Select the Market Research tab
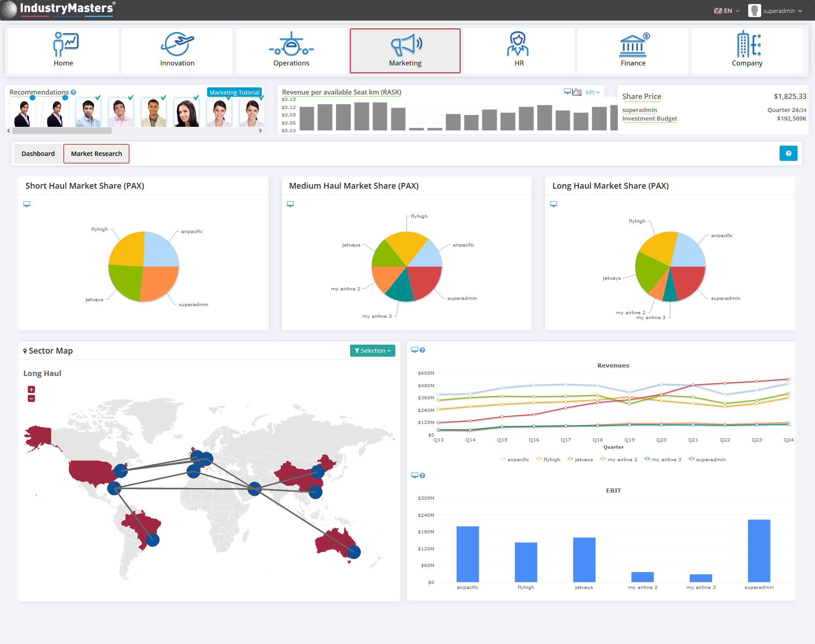 tap(96, 154)
